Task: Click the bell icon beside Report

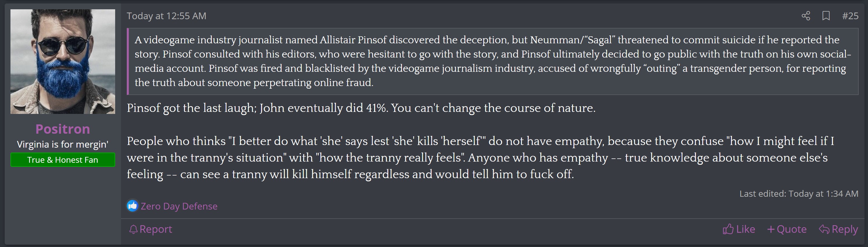Action: click(133, 230)
